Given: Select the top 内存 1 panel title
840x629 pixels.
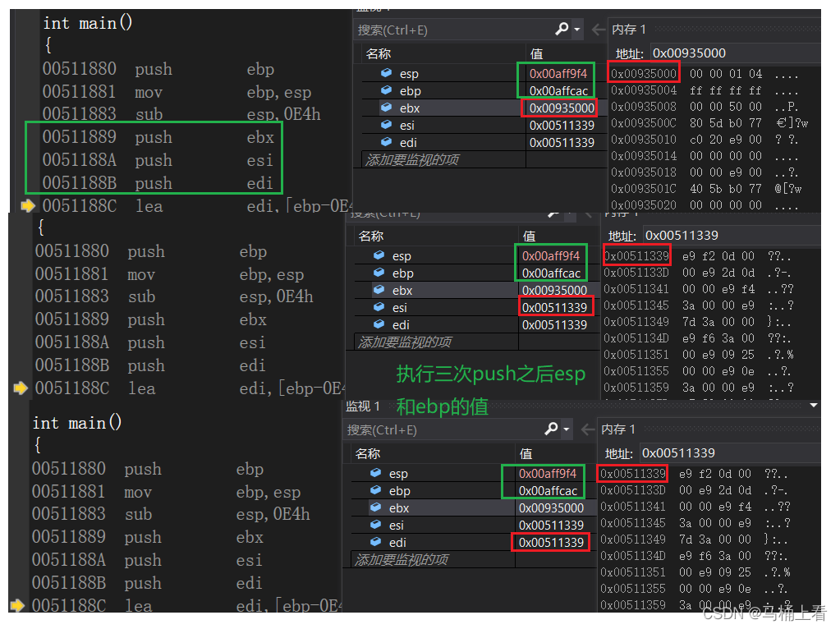Looking at the screenshot, I should (629, 30).
